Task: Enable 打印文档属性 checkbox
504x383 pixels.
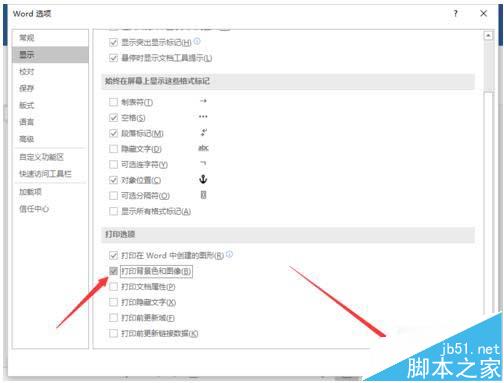Action: click(113, 286)
